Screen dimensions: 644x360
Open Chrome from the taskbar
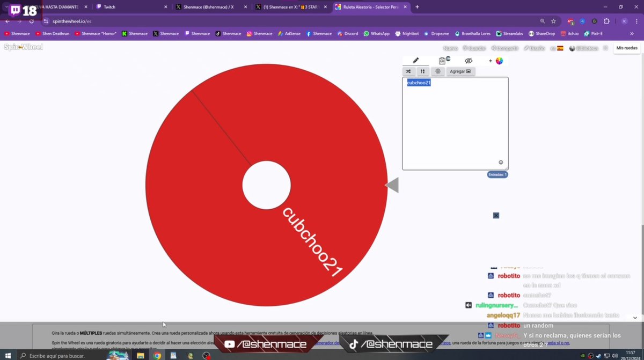click(x=157, y=356)
